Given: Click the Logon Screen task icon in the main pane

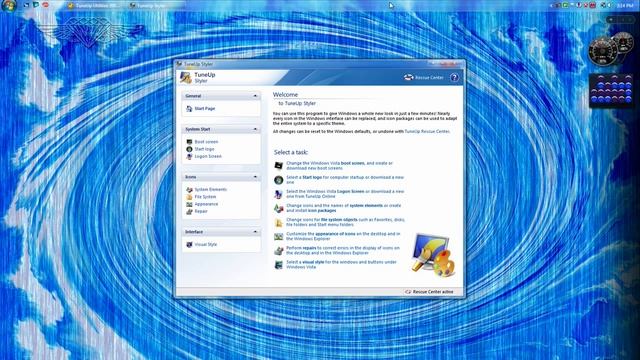Looking at the screenshot, I should click(x=279, y=194).
